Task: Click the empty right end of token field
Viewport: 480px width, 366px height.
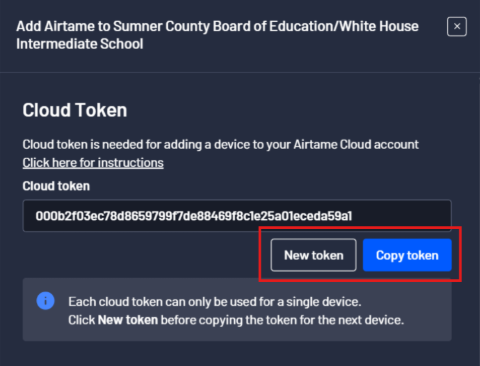Action: (403, 216)
